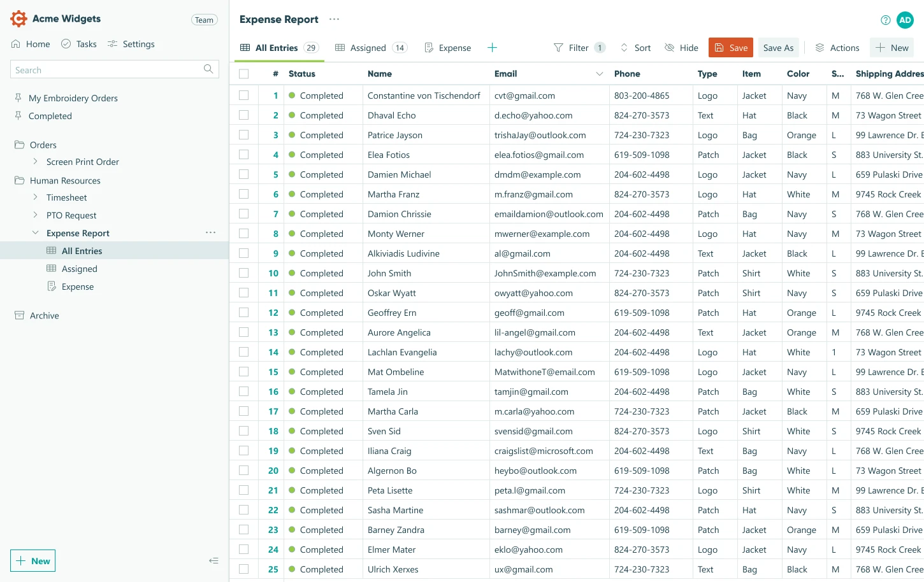Click the Orders folder icon
Screen dimensions: 924x582
tap(19, 145)
